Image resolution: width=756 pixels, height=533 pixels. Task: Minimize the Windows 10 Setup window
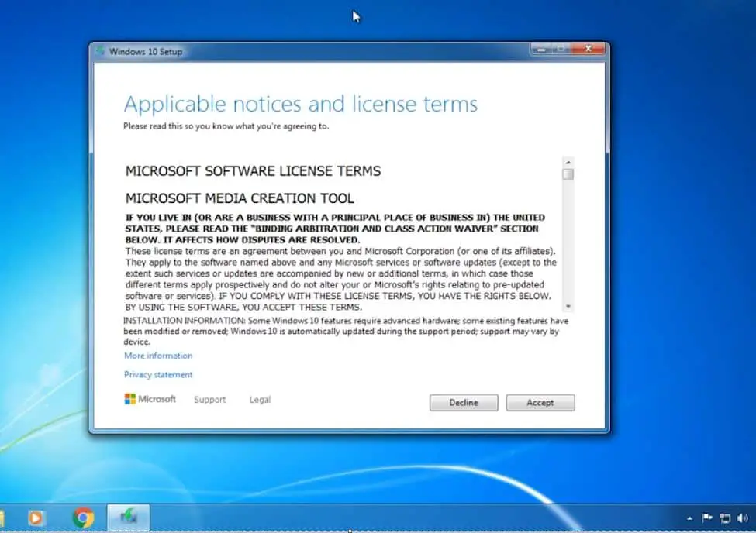(541, 50)
